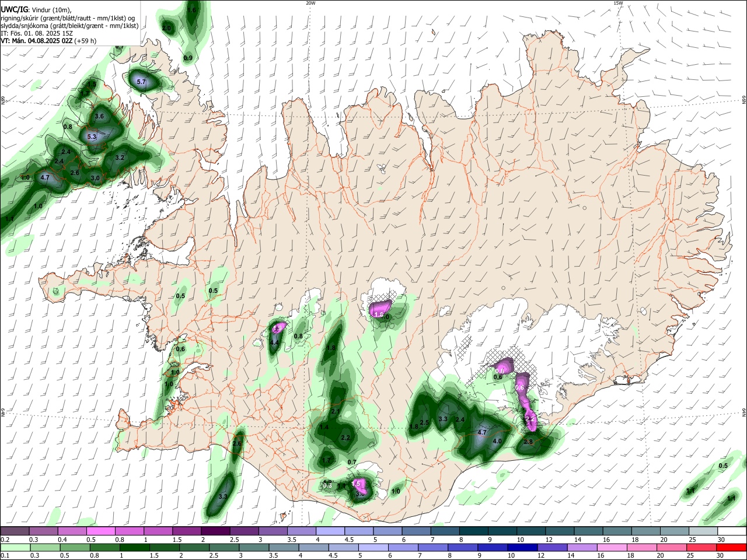Click the 4.0 rainfall value in the south
747x560 pixels.
tap(497, 442)
